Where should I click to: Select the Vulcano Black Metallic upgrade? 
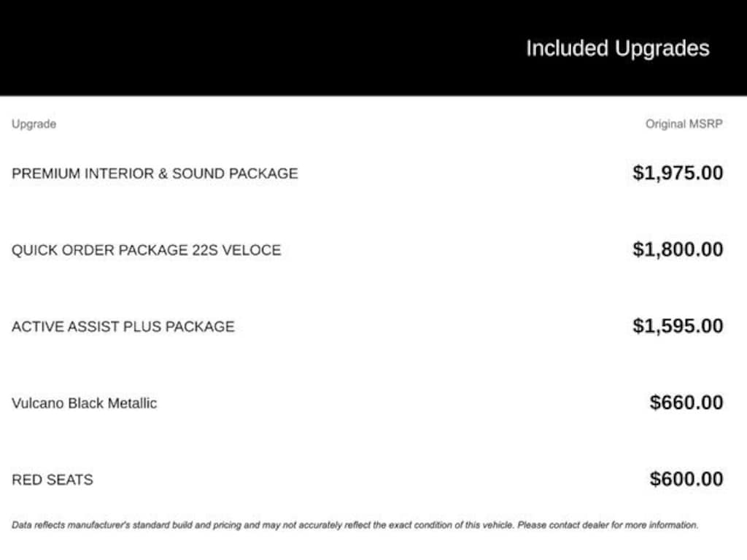click(84, 403)
